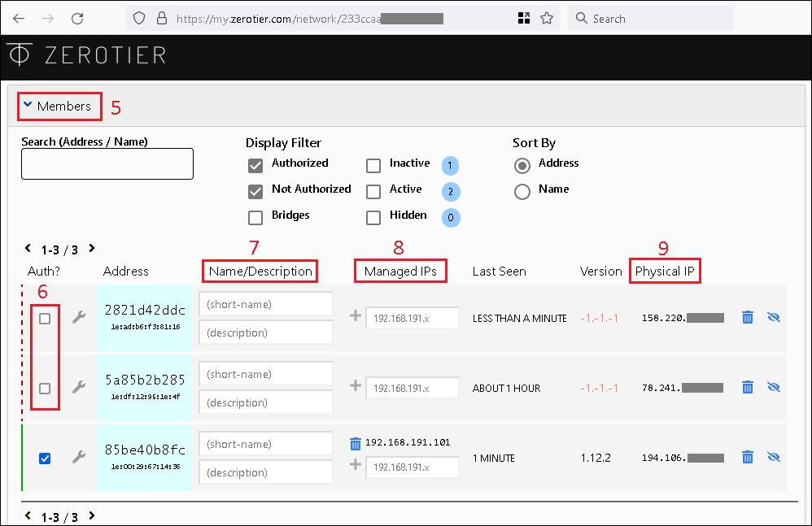Add managed IP for member 5a85b2b285
Viewport: 812px width, 526px height.
pos(355,387)
